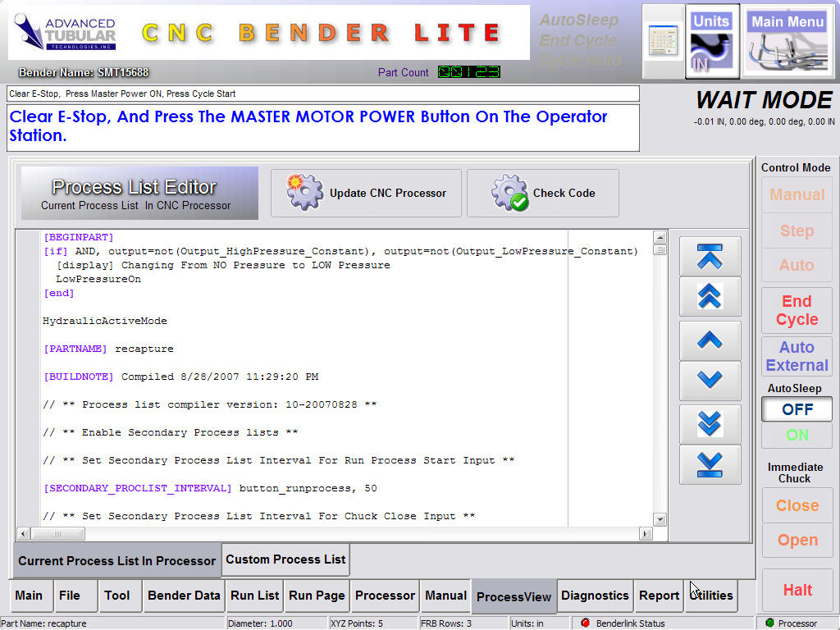
Task: Open the Main Menu icon
Action: pos(787,42)
